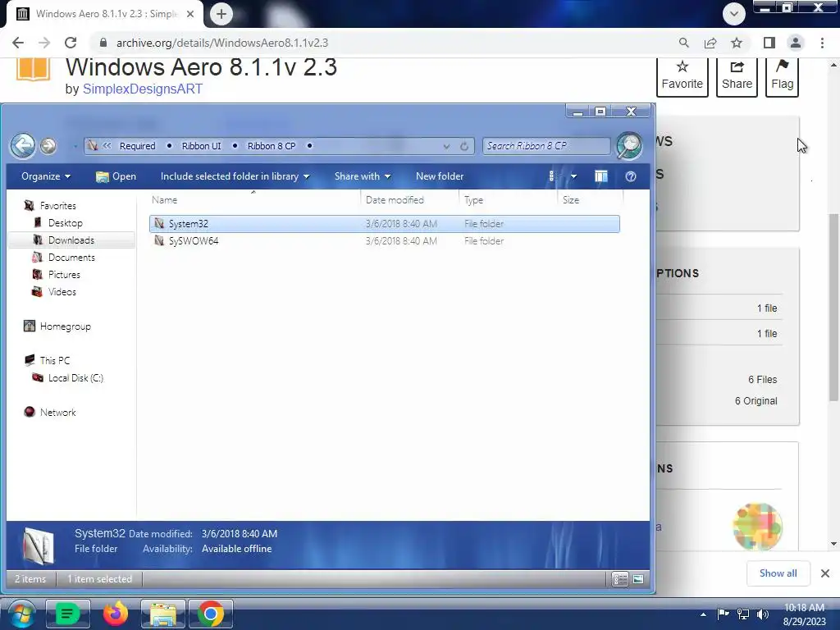Switch to details view icon in status bar
This screenshot has height=630, width=840.
point(620,579)
